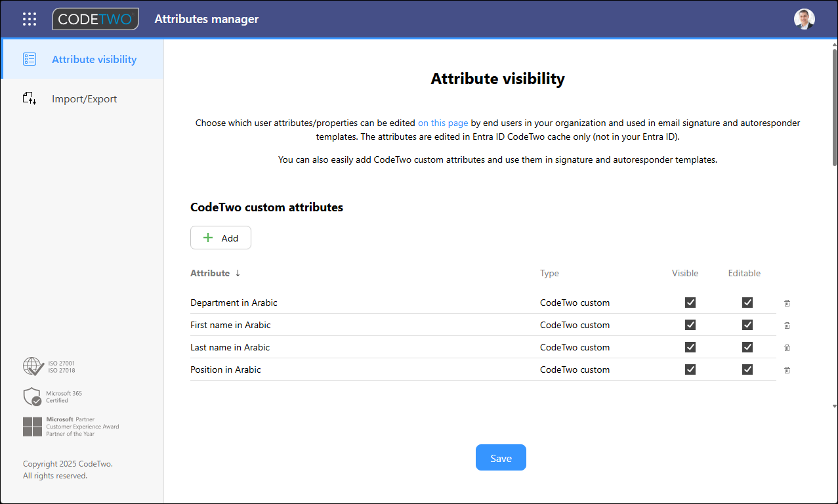This screenshot has width=838, height=504.
Task: Save the attribute visibility settings
Action: (501, 458)
